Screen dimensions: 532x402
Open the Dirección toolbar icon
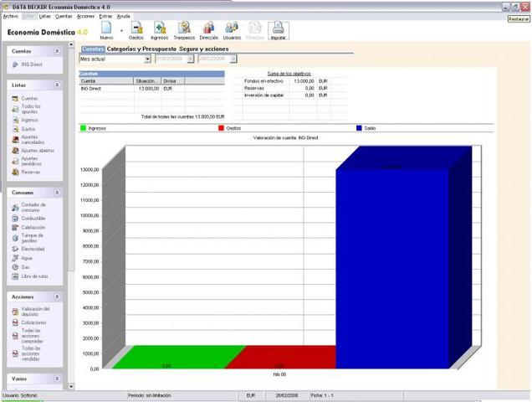pos(208,31)
